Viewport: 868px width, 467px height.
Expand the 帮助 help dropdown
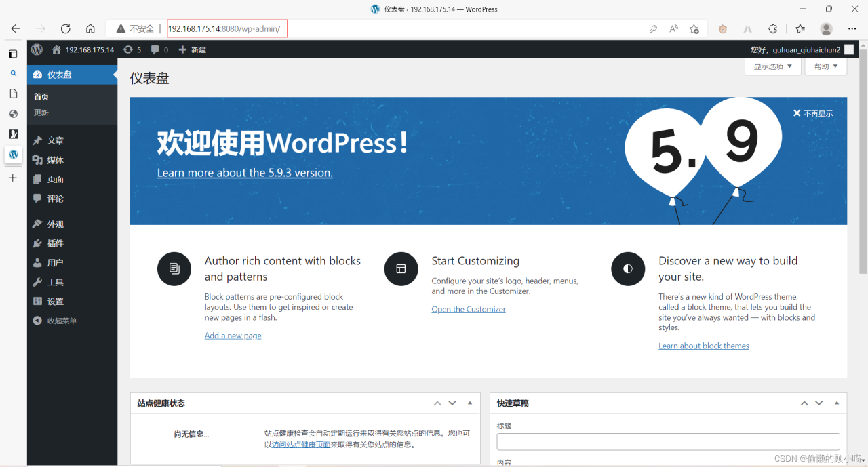coord(825,66)
